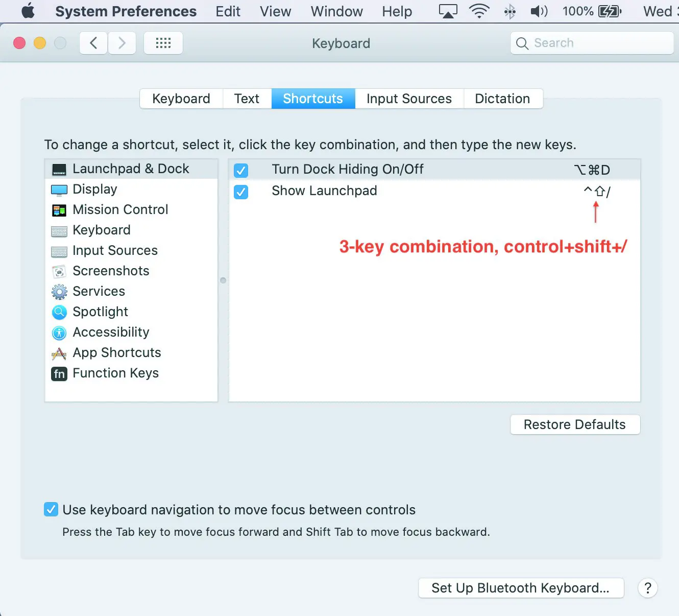The width and height of the screenshot is (679, 616).
Task: Click the Keyboard category icon
Action: (59, 231)
